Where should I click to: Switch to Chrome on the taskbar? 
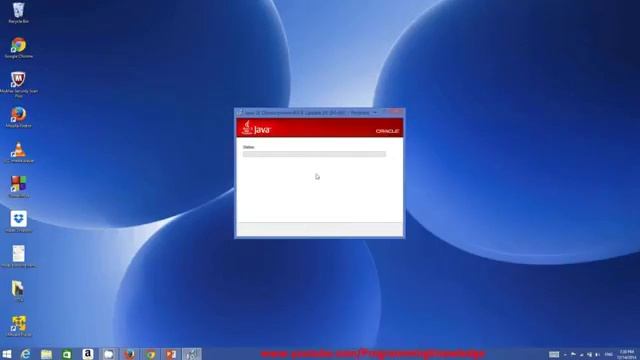pos(151,354)
